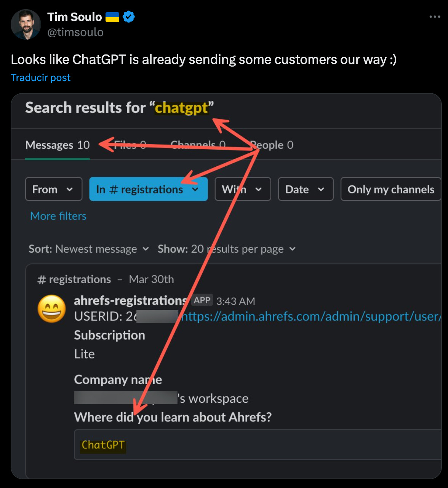This screenshot has width=448, height=488.
Task: Click the APP badge next to ahrefs-registrations
Action: (x=202, y=300)
